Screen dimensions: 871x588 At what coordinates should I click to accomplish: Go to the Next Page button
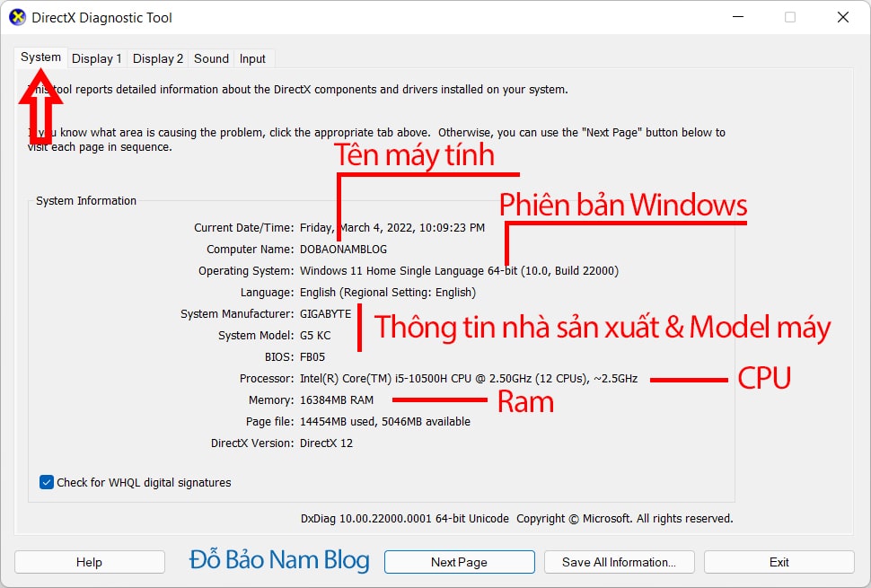point(460,562)
